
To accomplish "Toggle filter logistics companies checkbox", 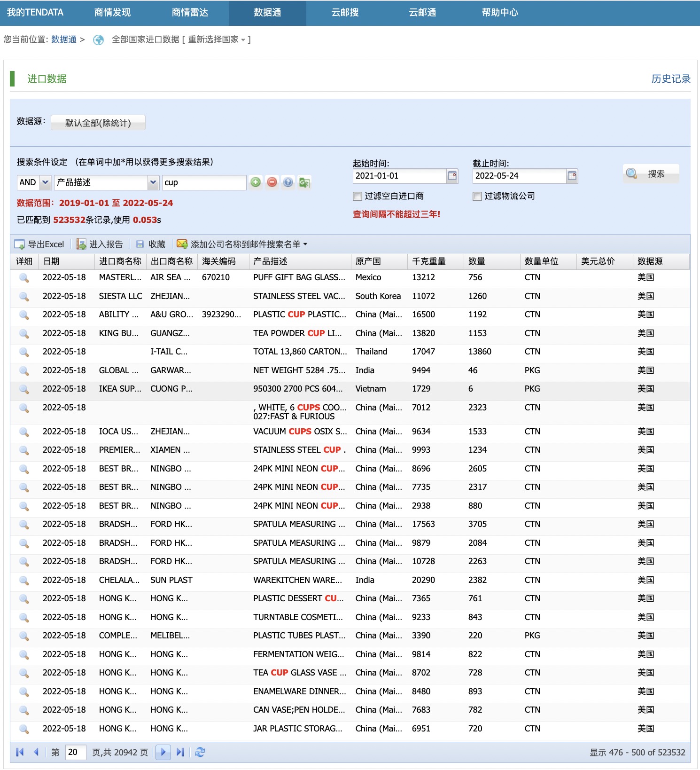I will coord(477,196).
